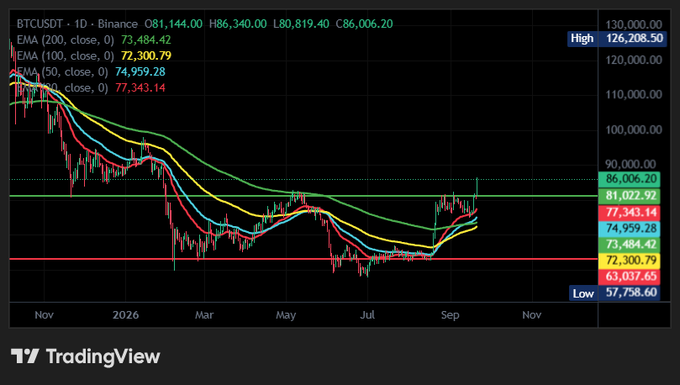The width and height of the screenshot is (680, 385).
Task: Click the 110,000.00 price axis tick
Action: [634, 95]
